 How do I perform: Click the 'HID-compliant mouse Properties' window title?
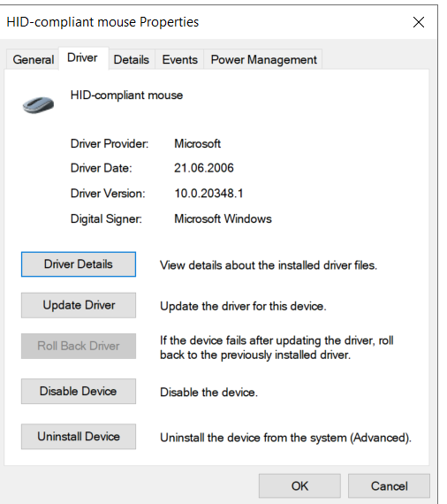[102, 22]
